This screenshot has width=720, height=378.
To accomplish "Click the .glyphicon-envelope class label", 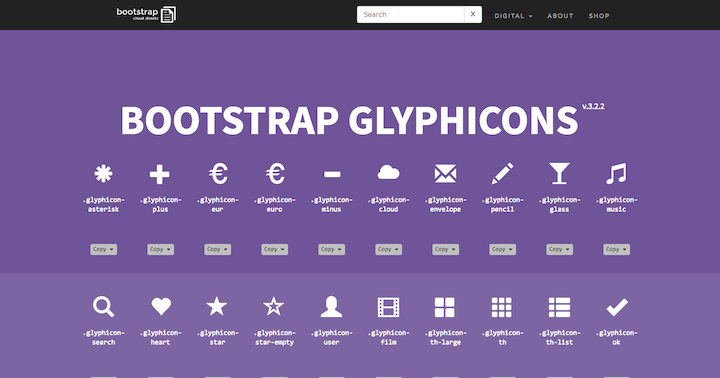I will point(445,204).
